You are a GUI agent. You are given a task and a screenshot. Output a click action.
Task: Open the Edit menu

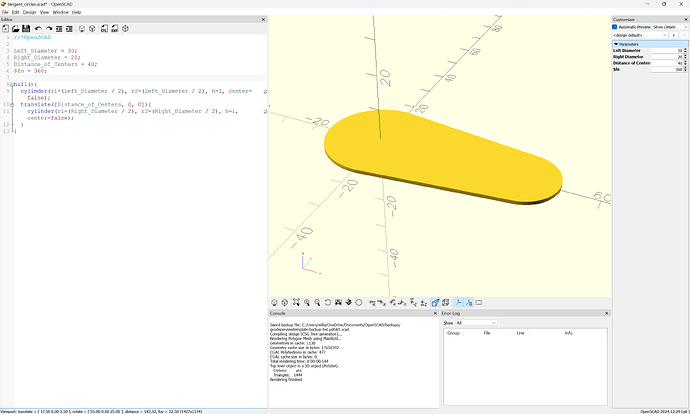15,12
